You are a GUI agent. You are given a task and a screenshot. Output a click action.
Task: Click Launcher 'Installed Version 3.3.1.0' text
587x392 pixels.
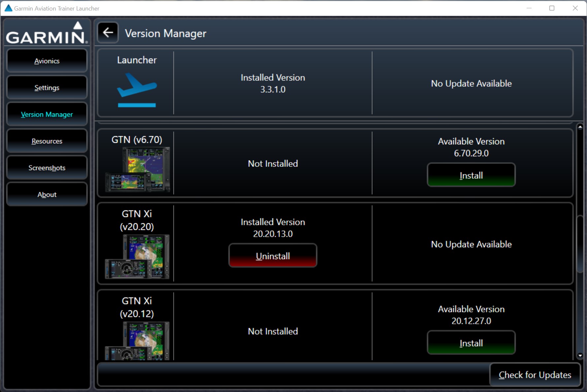(x=273, y=83)
